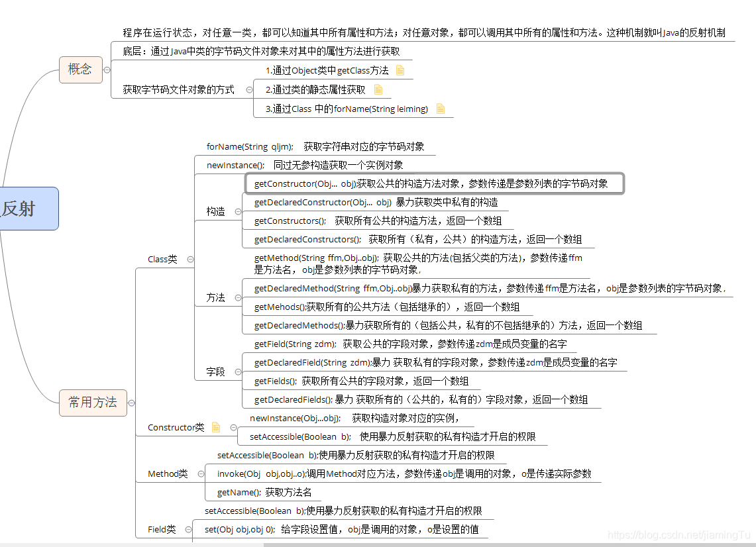This screenshot has height=547, width=756.
Task: Collapse the 常用方法 branch
Action: click(x=132, y=403)
